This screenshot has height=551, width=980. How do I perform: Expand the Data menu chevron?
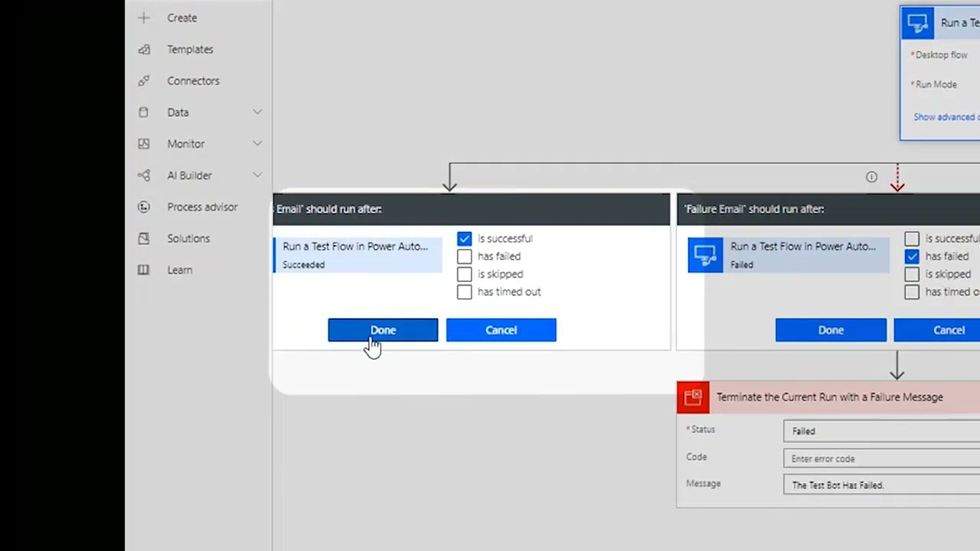(257, 112)
